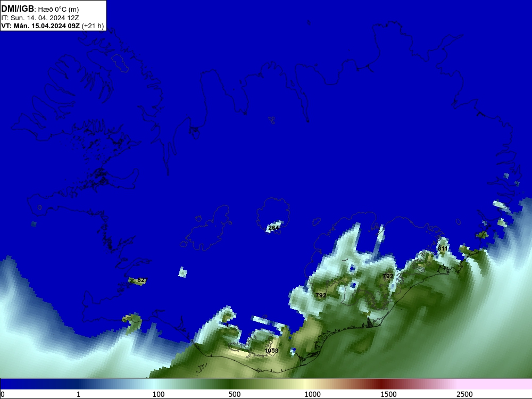Click the legend tick label 500
This screenshot has width=532, height=399.
[x=235, y=394]
